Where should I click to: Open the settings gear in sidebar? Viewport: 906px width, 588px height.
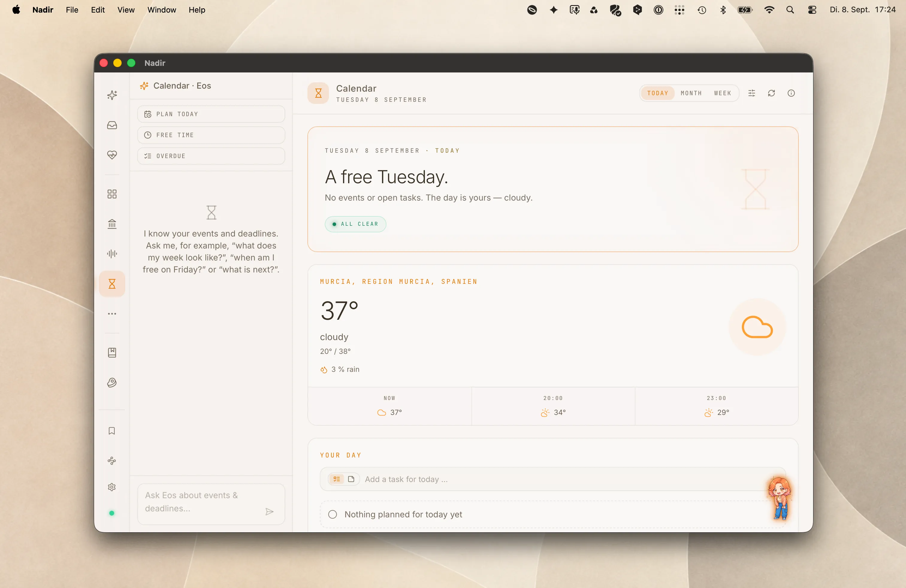pyautogui.click(x=112, y=487)
